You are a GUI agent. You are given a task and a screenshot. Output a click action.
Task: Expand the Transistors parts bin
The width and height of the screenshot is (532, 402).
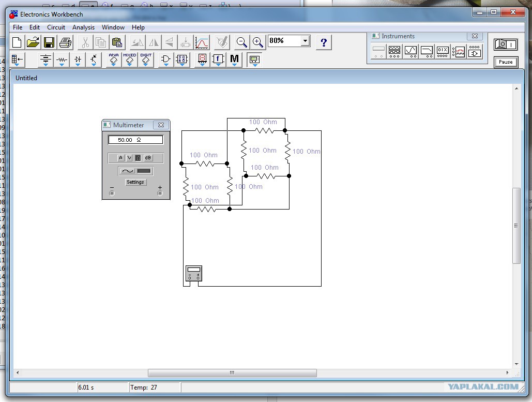tap(94, 60)
